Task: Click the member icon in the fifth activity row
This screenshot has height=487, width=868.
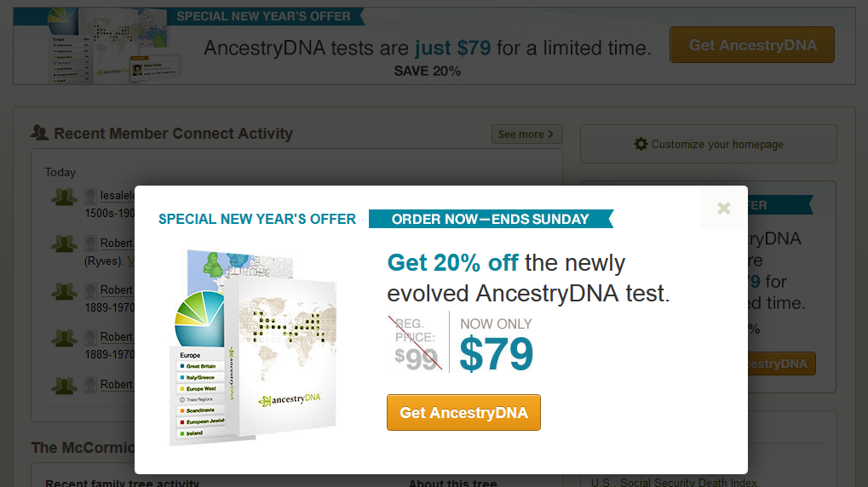Action: click(64, 385)
